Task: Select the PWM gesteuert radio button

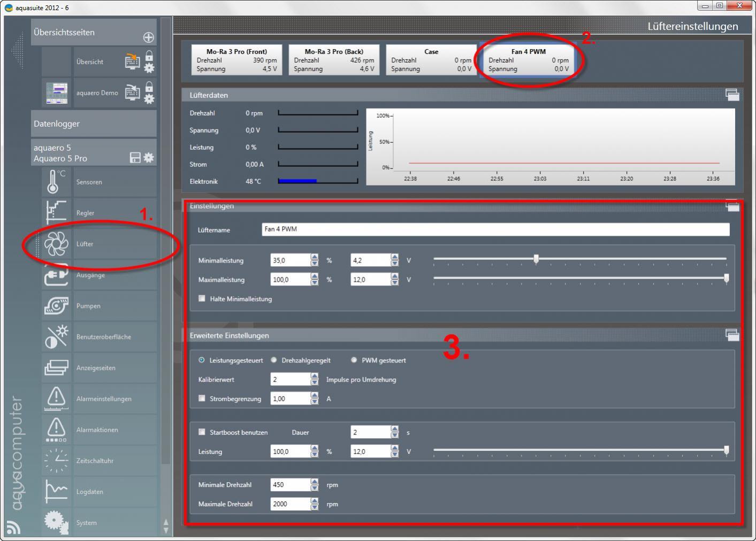Action: (354, 360)
